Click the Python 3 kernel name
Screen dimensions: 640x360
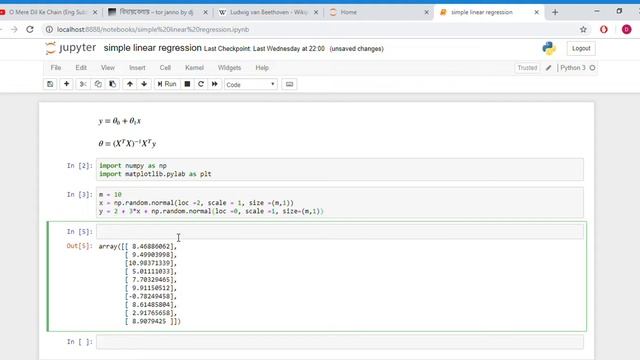[x=573, y=68]
